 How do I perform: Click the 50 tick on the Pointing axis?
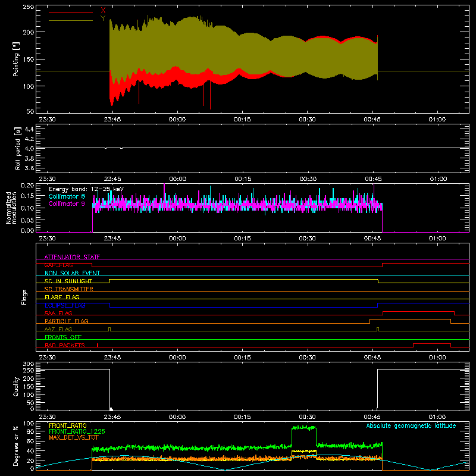[x=30, y=111]
